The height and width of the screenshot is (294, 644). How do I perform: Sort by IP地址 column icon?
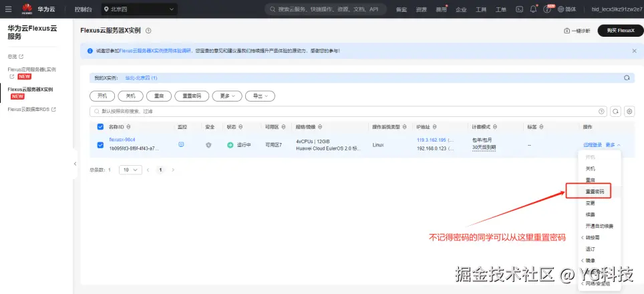(434, 127)
